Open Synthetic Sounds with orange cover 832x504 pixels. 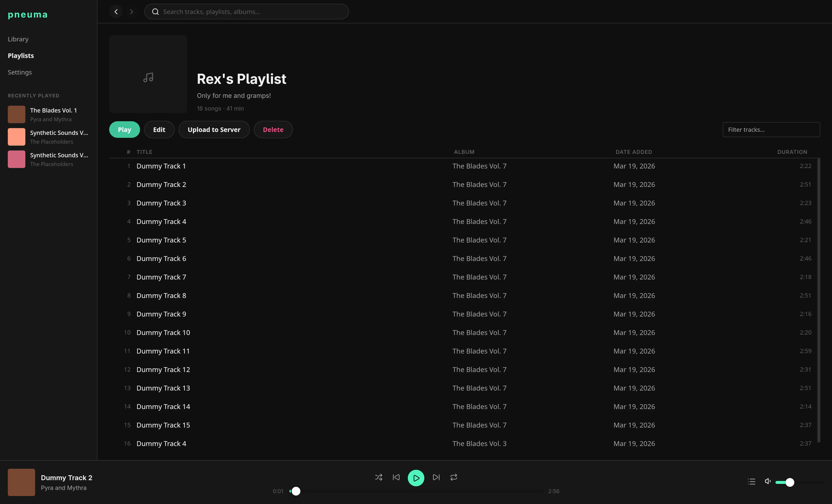coord(49,137)
